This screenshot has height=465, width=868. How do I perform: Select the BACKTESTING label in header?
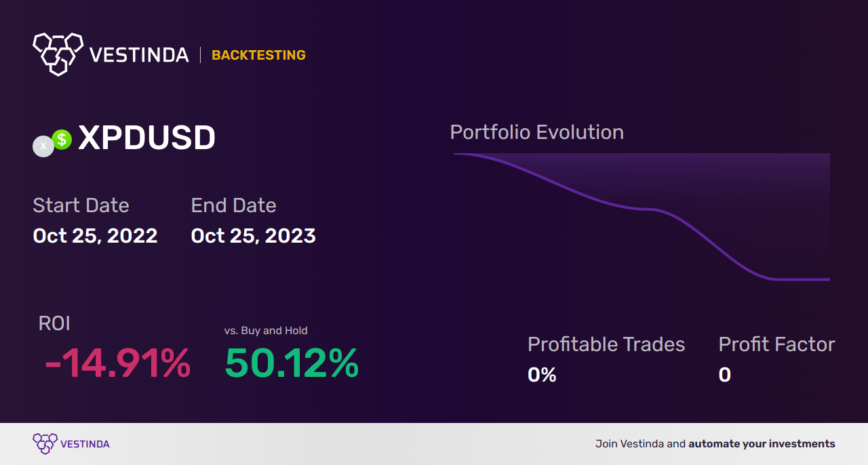click(x=258, y=55)
